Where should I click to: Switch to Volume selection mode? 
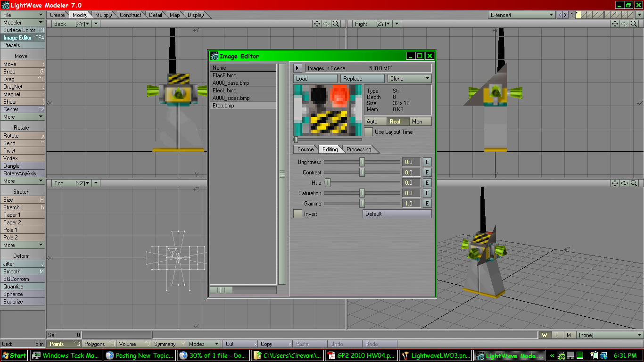point(134,344)
